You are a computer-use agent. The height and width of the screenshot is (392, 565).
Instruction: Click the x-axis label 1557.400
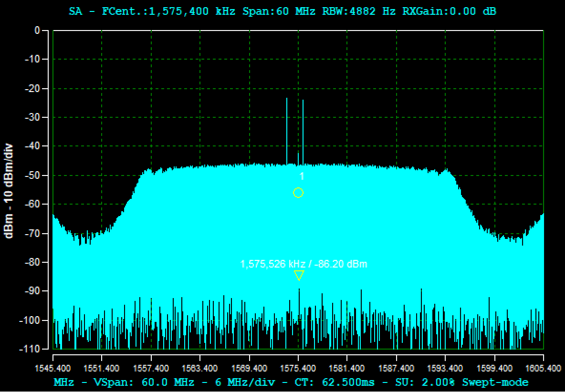151,368
